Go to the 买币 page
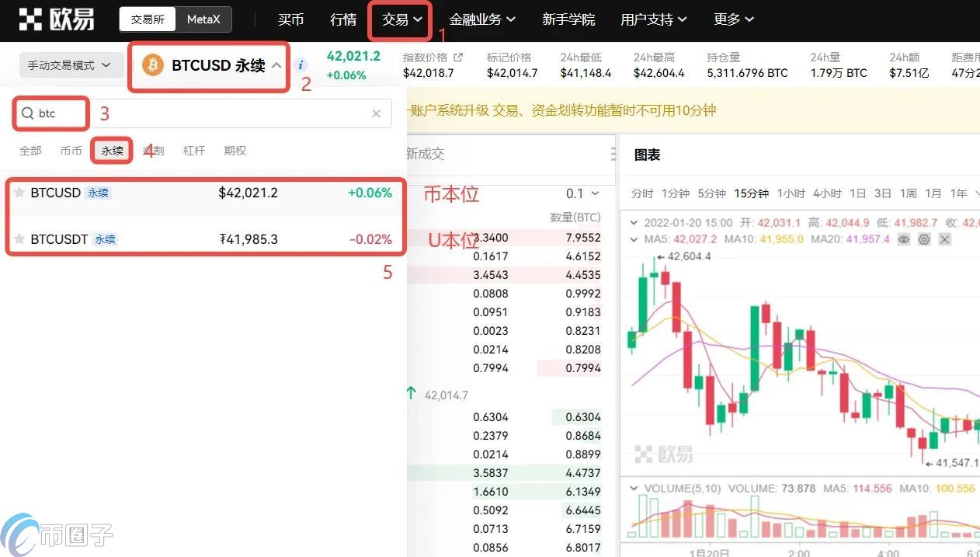980x557 pixels. tap(290, 19)
